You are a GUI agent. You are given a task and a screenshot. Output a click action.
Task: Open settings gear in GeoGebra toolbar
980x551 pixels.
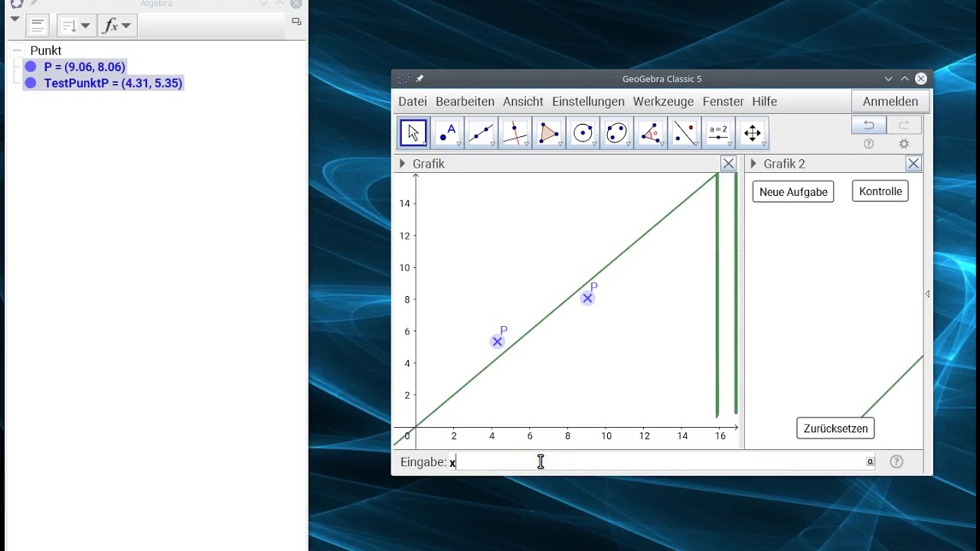(x=904, y=144)
